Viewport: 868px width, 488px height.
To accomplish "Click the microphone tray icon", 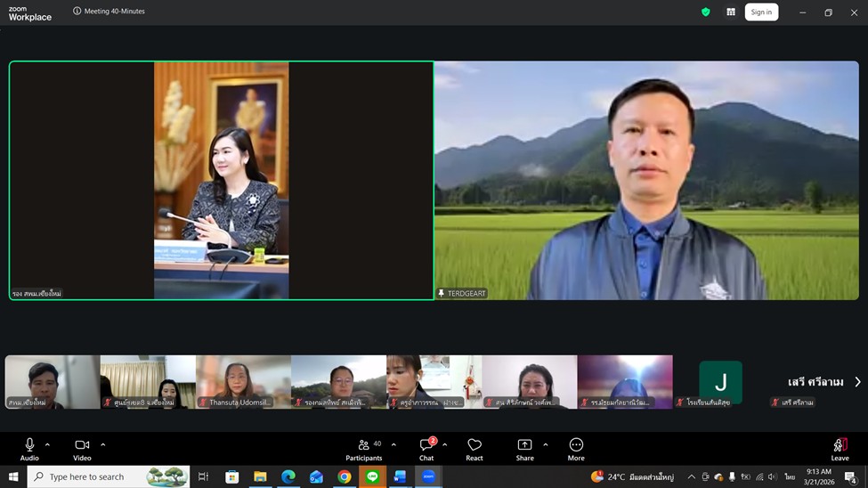I will pos(732,476).
